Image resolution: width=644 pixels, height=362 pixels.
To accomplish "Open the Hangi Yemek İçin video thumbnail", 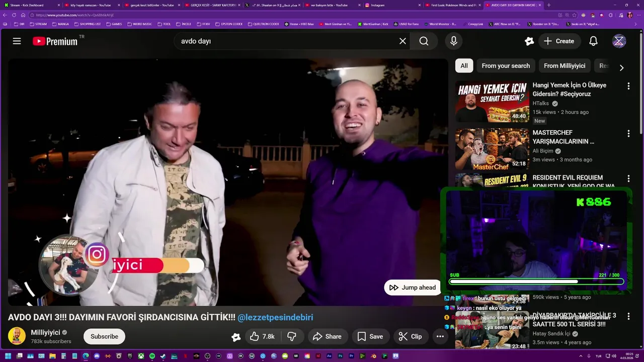I will 492,102.
